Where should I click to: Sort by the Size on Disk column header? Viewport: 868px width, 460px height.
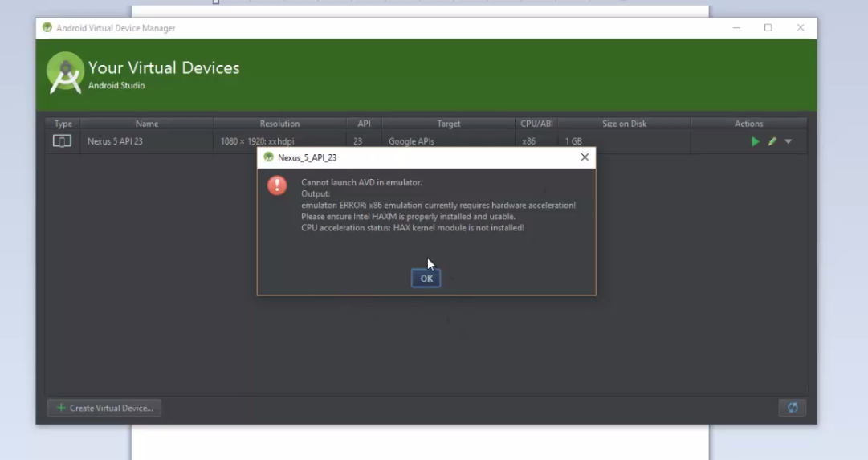pos(625,124)
